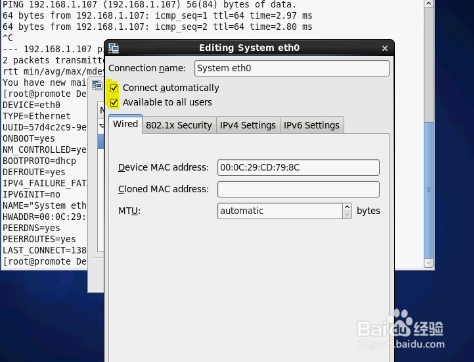Click the Connection name input field

(x=292, y=68)
